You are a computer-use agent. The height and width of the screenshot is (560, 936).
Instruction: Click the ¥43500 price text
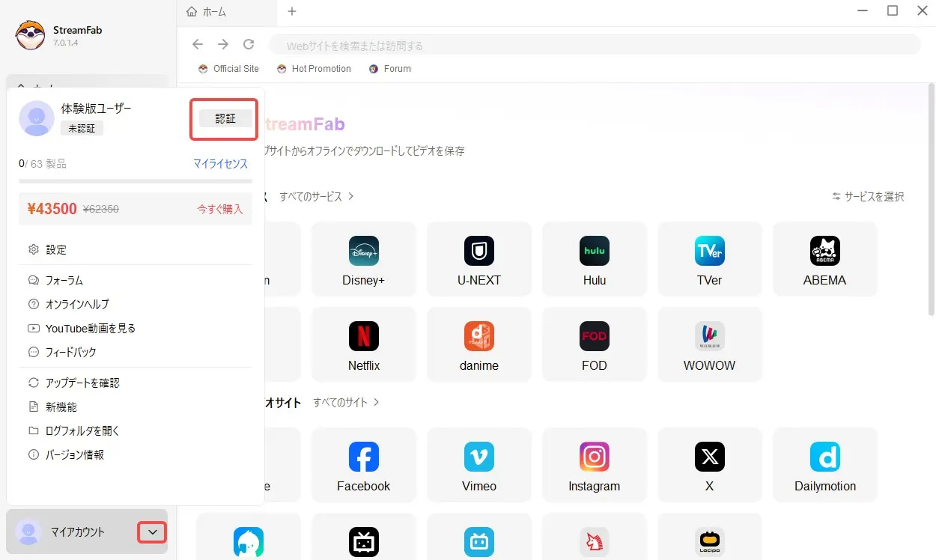click(52, 209)
